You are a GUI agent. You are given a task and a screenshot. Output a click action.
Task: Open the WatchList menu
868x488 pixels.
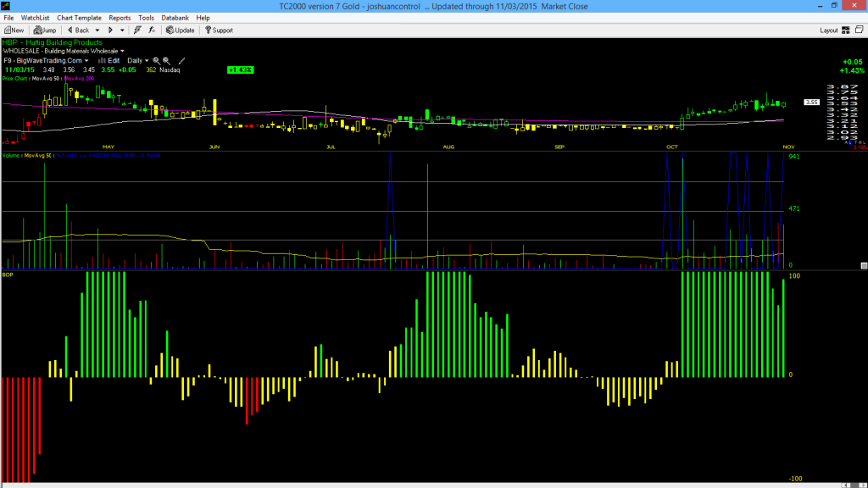pyautogui.click(x=35, y=18)
